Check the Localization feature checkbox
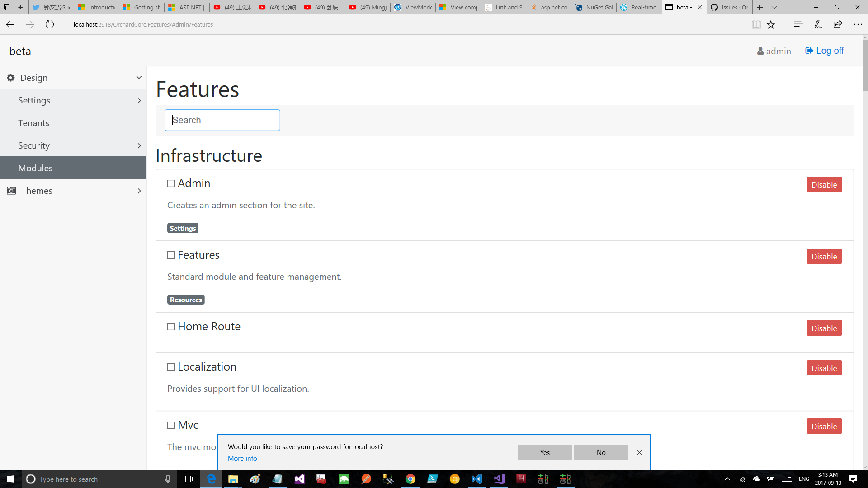This screenshot has height=488, width=868. 170,366
